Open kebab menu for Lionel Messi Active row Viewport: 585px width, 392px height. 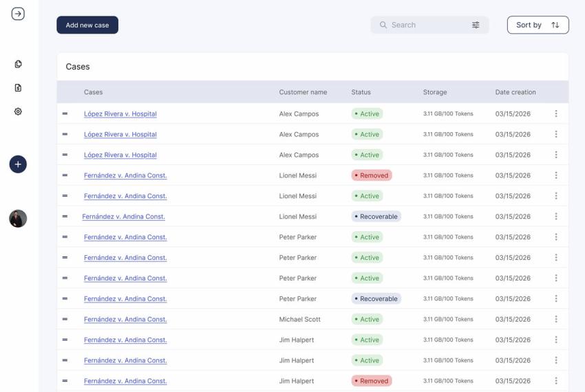556,196
